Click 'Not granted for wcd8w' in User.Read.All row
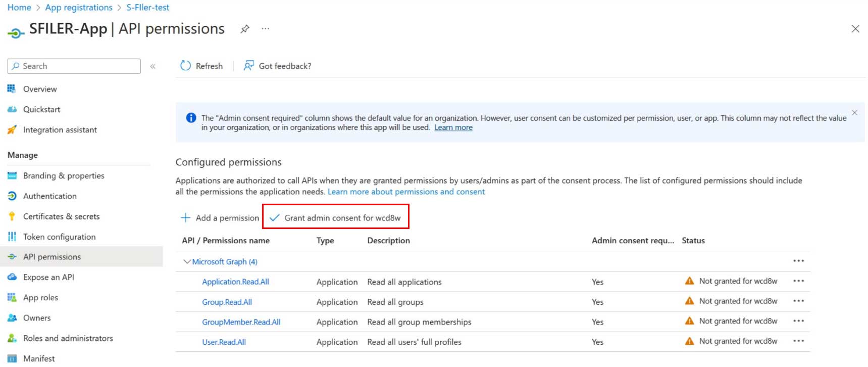The image size is (868, 367). point(738,341)
